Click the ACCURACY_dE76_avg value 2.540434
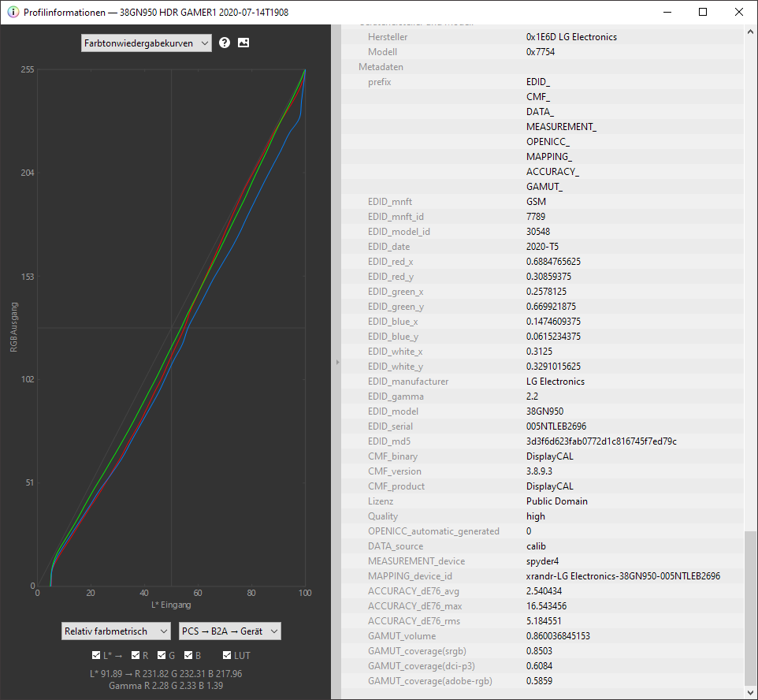The image size is (758, 700). tap(544, 592)
